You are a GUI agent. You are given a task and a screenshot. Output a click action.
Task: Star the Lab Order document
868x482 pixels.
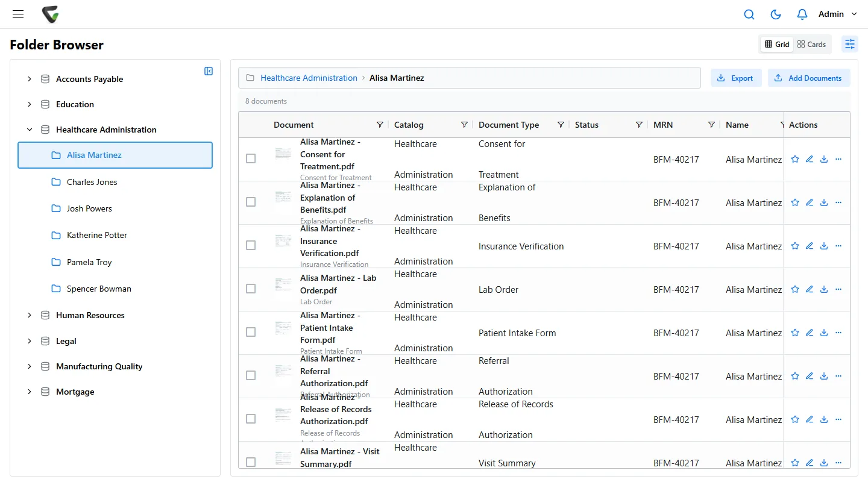tap(795, 289)
